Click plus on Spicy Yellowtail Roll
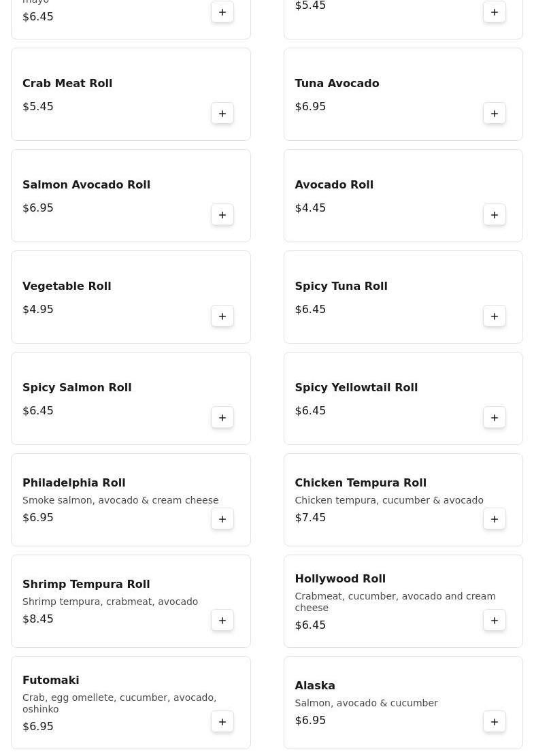The height and width of the screenshot is (756, 534). pos(495,418)
